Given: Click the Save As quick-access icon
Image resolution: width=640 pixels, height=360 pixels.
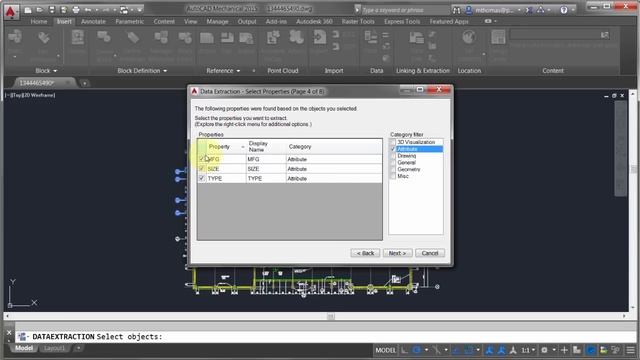Looking at the screenshot, I should pos(64,10).
